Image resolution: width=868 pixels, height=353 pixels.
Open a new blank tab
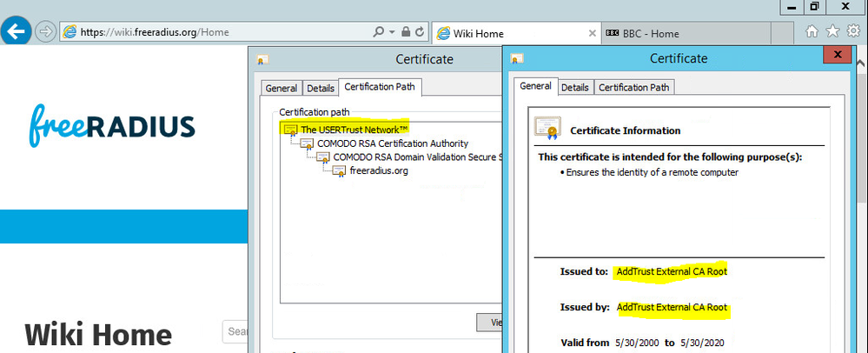(x=782, y=33)
